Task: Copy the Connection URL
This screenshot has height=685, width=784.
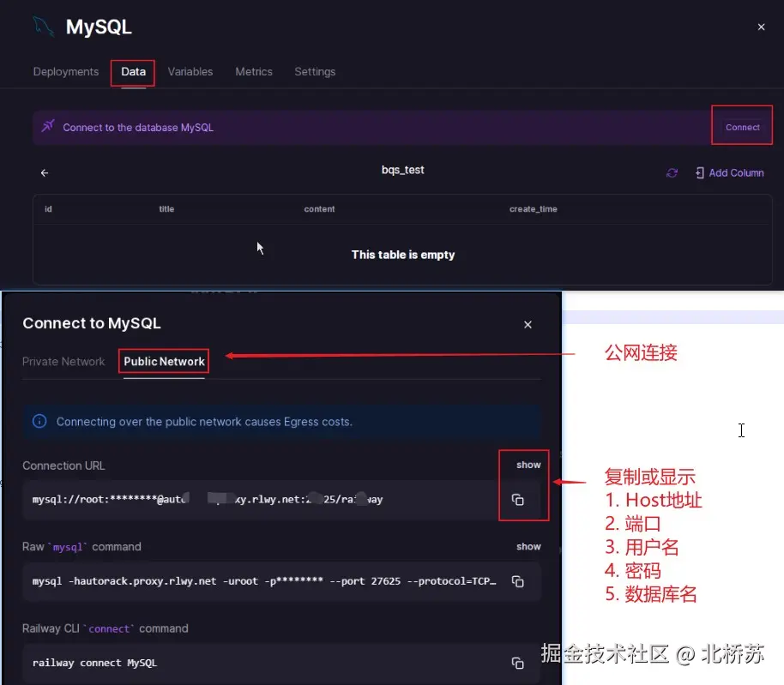Action: pos(517,500)
